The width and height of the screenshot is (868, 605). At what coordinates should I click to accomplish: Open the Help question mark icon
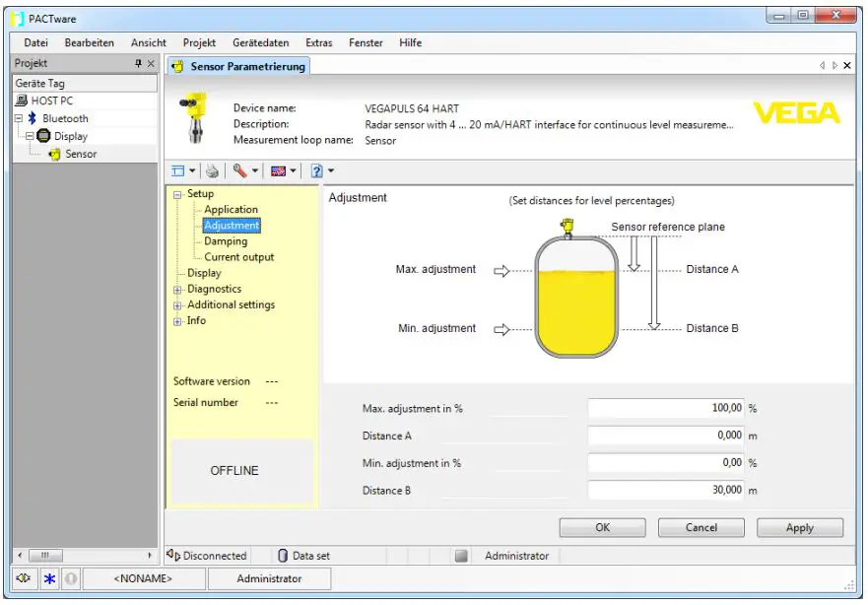315,169
